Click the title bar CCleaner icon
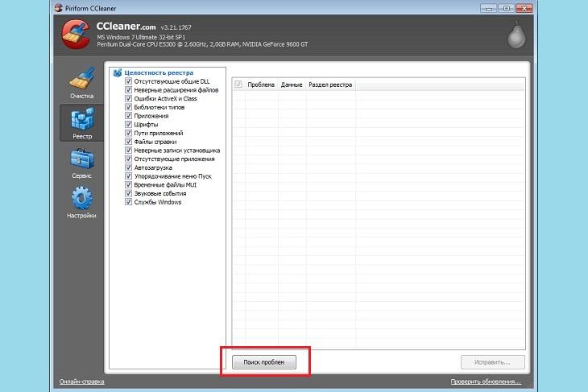Screen dimensions: 588x392 click(59, 8)
